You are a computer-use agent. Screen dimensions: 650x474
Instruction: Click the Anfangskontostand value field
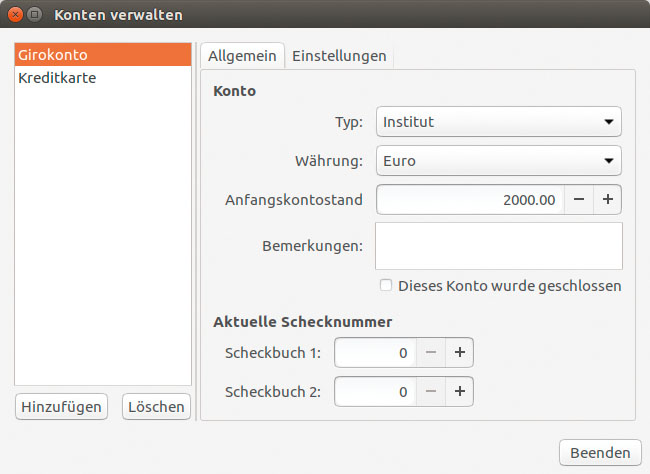[470, 199]
